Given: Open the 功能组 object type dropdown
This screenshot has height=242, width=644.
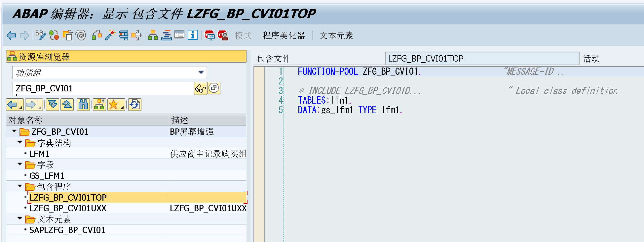Looking at the screenshot, I should click(x=201, y=73).
